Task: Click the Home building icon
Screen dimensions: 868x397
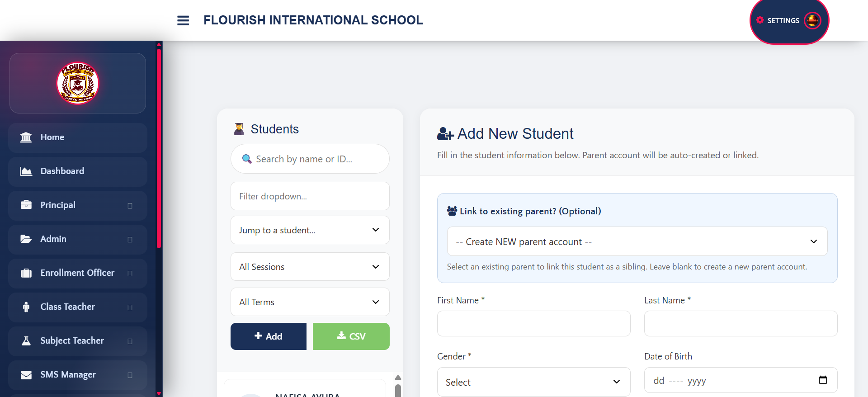Action: pyautogui.click(x=26, y=137)
